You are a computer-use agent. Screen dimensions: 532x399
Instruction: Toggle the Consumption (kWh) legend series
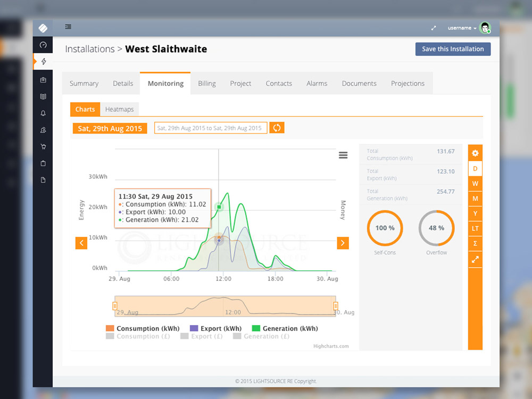143,329
